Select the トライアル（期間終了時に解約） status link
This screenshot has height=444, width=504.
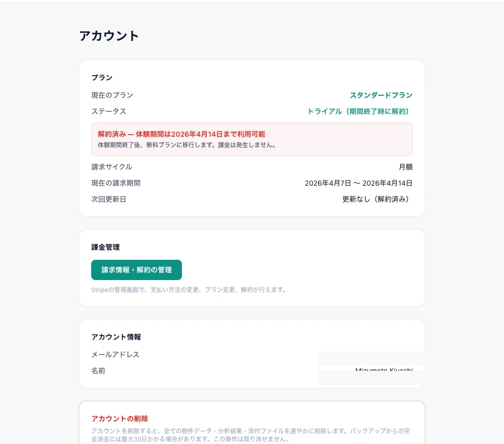[x=359, y=111]
